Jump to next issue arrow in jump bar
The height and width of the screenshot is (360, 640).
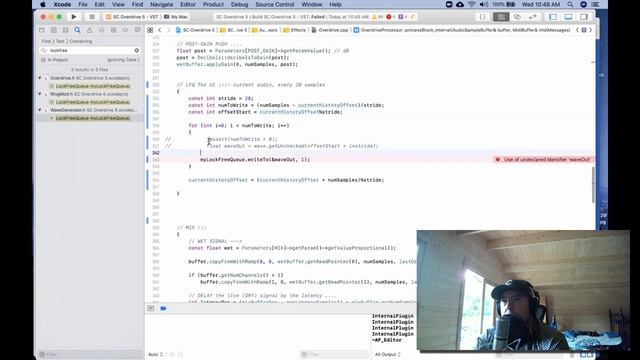[x=591, y=30]
